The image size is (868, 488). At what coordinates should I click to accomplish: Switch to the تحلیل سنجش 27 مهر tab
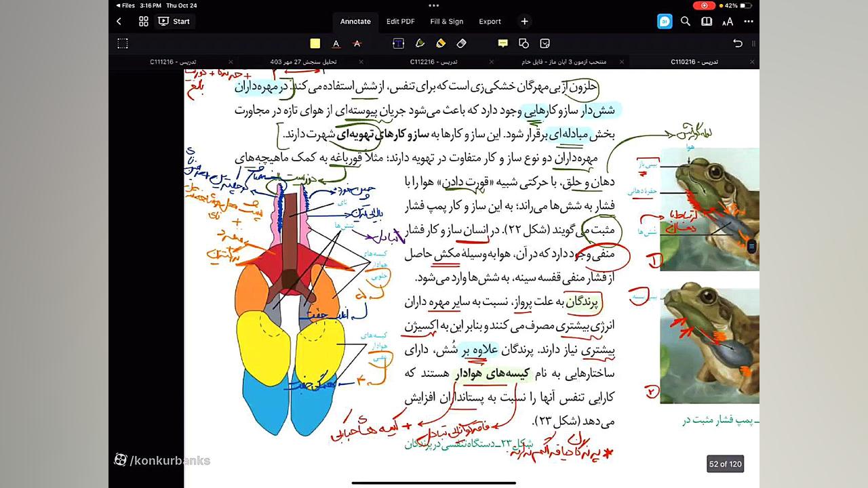pos(302,62)
